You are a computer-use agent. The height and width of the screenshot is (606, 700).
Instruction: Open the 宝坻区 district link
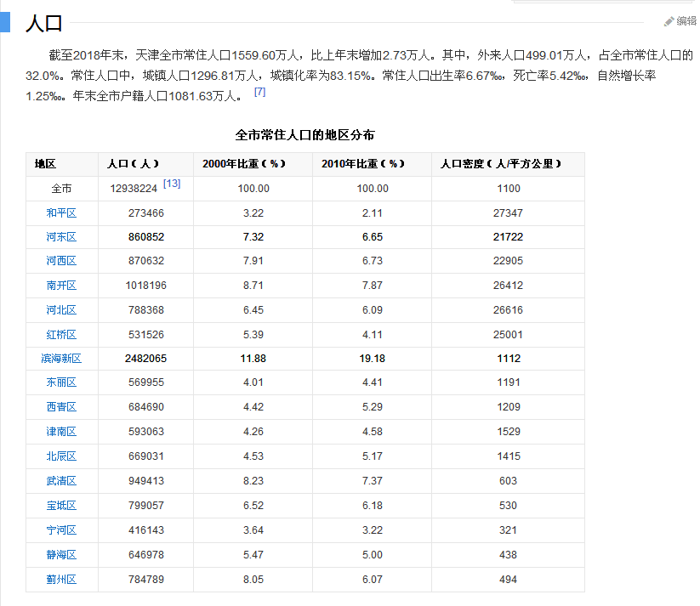click(61, 506)
